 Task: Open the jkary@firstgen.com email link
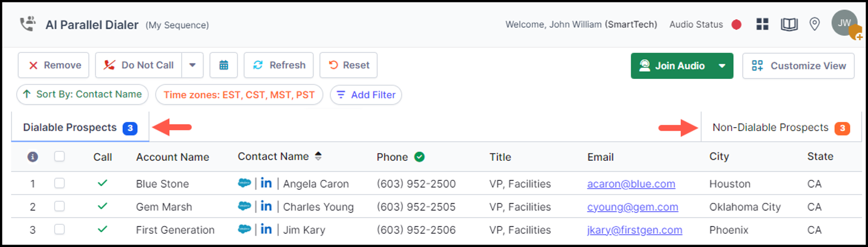click(x=634, y=230)
